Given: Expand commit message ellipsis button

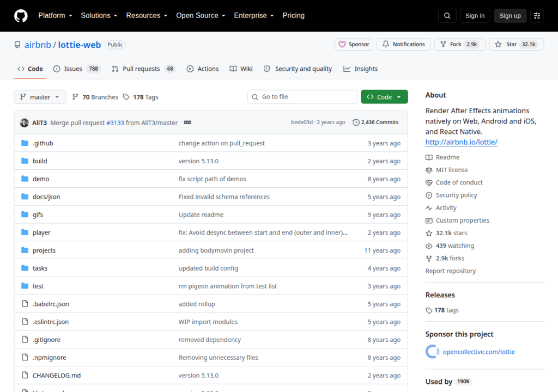Looking at the screenshot, I should (x=187, y=122).
